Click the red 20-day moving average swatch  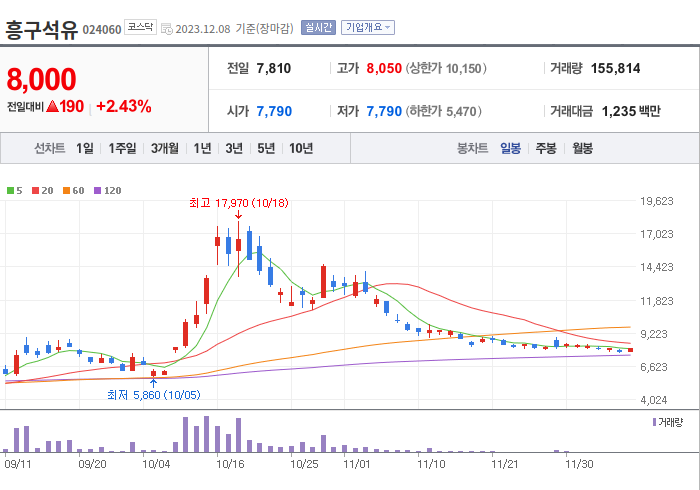click(x=35, y=191)
